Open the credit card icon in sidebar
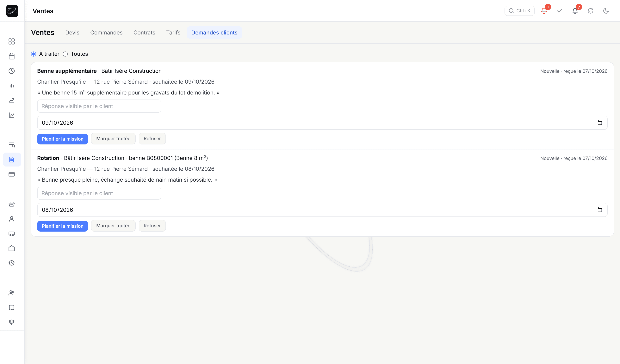This screenshot has width=620, height=364. [x=12, y=174]
